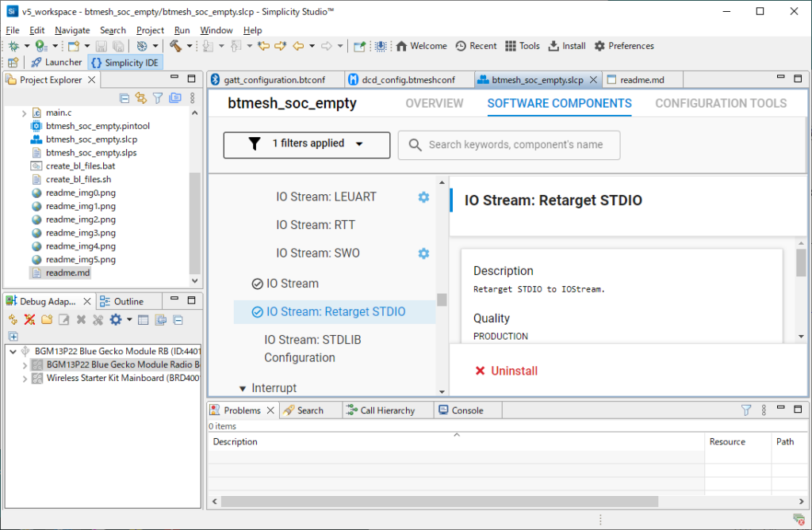812x530 pixels.
Task: Click the Problems view filter icon
Action: point(745,410)
